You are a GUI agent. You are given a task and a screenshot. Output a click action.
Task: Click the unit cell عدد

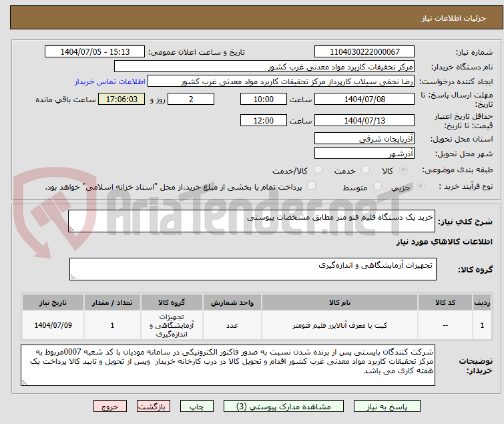[x=232, y=325]
